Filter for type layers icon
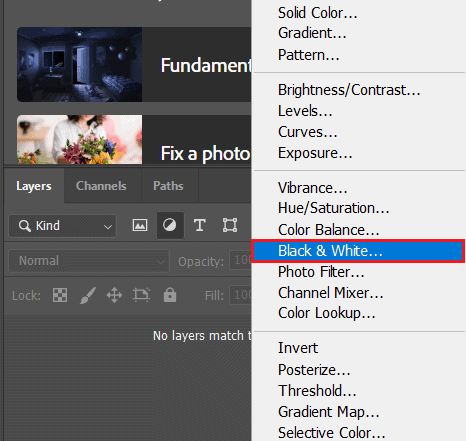The width and height of the screenshot is (466, 441). click(199, 225)
